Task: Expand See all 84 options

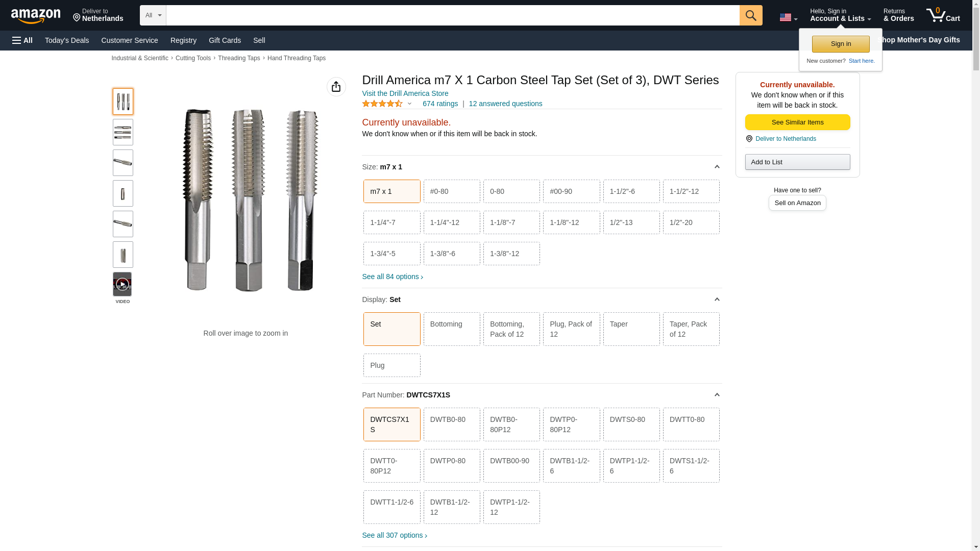Action: [393, 277]
